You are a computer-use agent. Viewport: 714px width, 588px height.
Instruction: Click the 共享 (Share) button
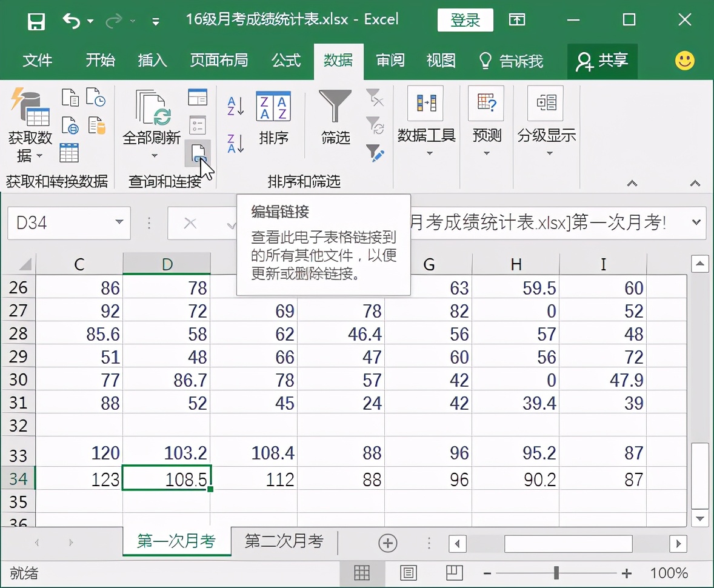[x=602, y=61]
